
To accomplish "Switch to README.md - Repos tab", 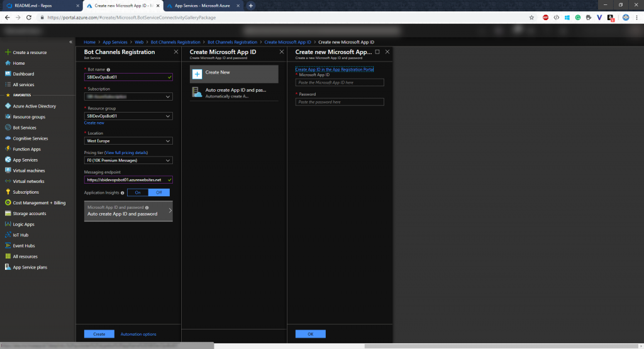I will point(43,6).
